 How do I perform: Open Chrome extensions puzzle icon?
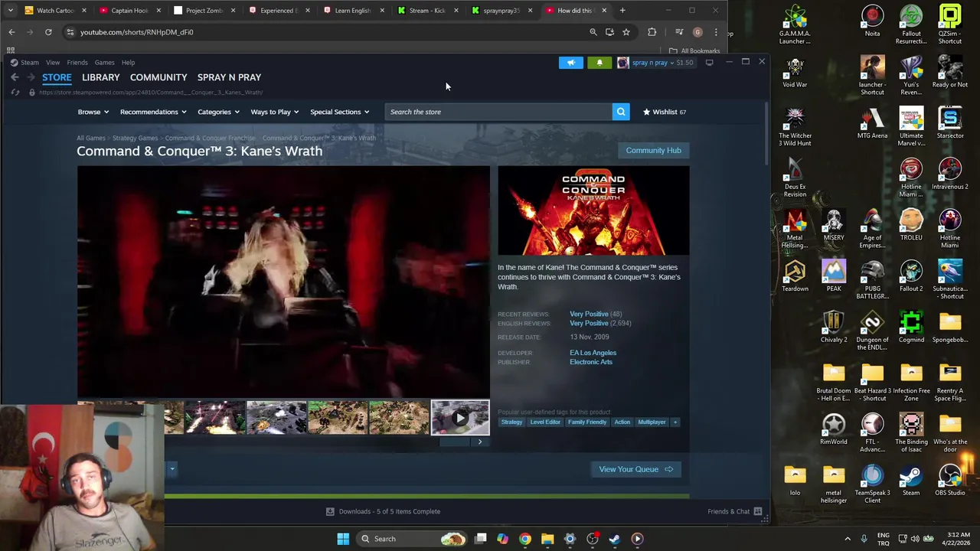pos(652,32)
